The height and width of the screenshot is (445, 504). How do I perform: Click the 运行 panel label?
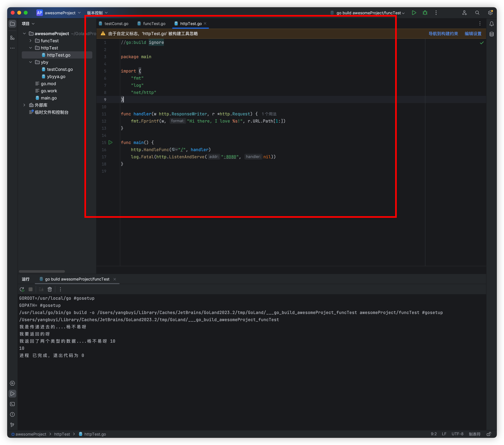click(x=26, y=279)
